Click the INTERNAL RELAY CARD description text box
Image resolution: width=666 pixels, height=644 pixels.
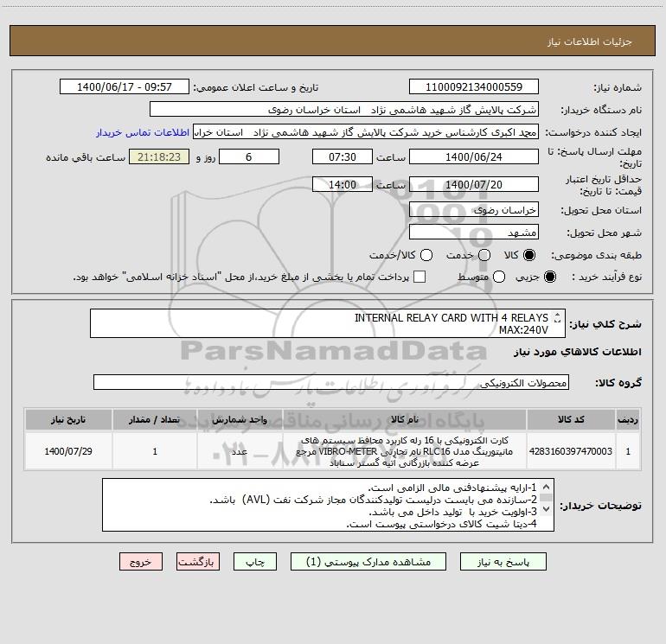point(328,323)
